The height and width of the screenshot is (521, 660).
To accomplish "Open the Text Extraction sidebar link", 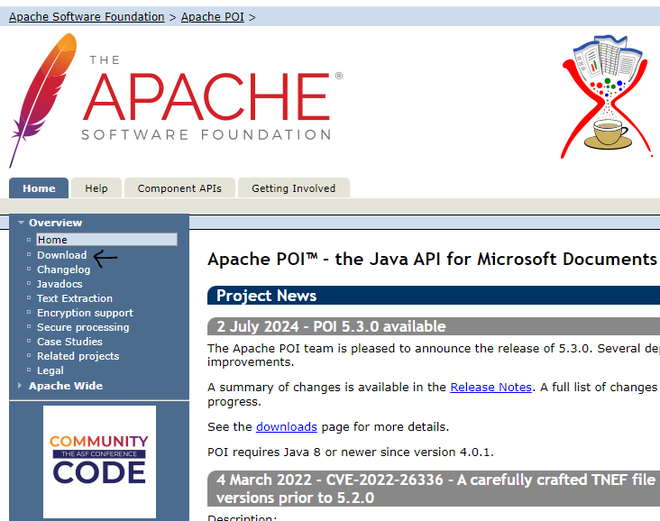I will (x=75, y=298).
